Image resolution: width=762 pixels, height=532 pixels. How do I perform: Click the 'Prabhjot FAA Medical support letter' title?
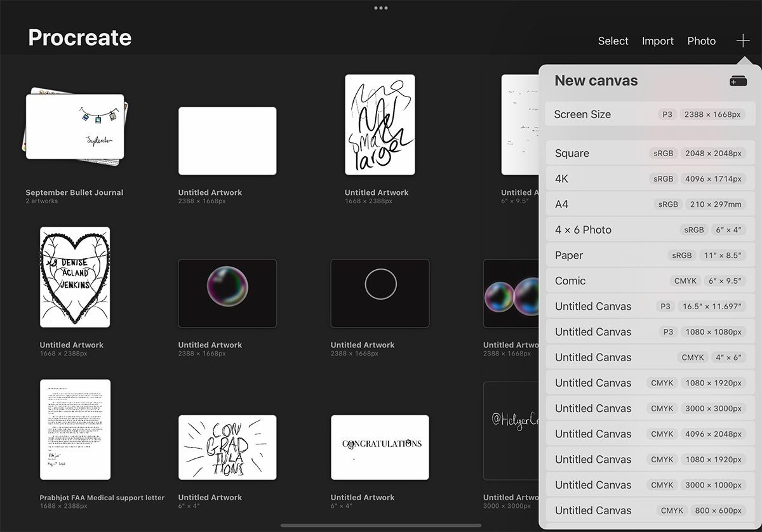[x=102, y=498]
